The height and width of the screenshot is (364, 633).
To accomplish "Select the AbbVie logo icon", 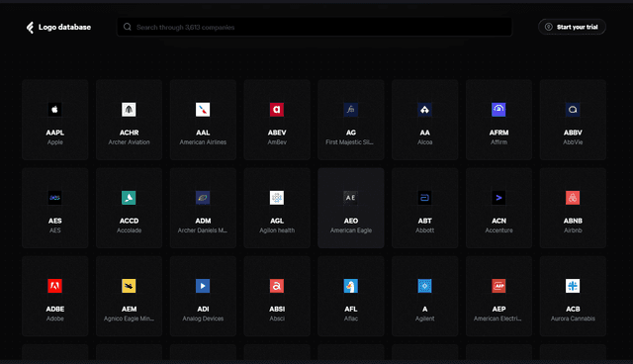I will click(573, 110).
